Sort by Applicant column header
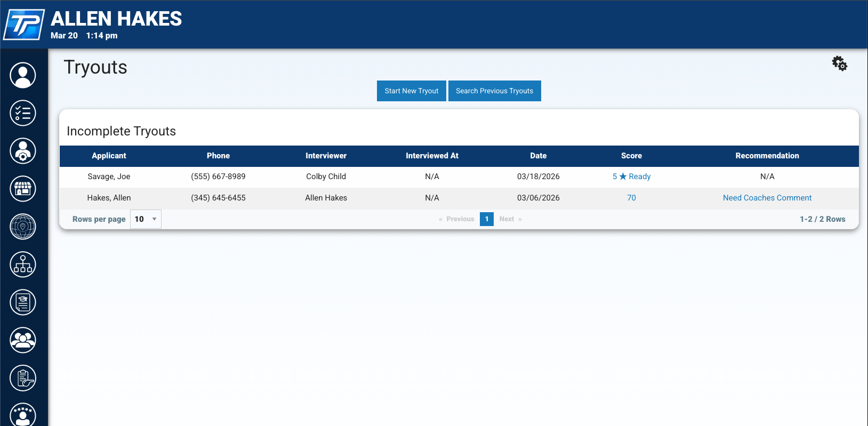The image size is (868, 426). [109, 156]
